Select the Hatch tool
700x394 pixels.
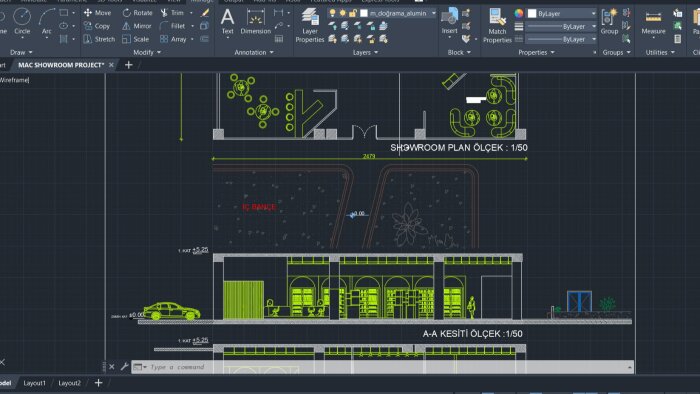[64, 39]
